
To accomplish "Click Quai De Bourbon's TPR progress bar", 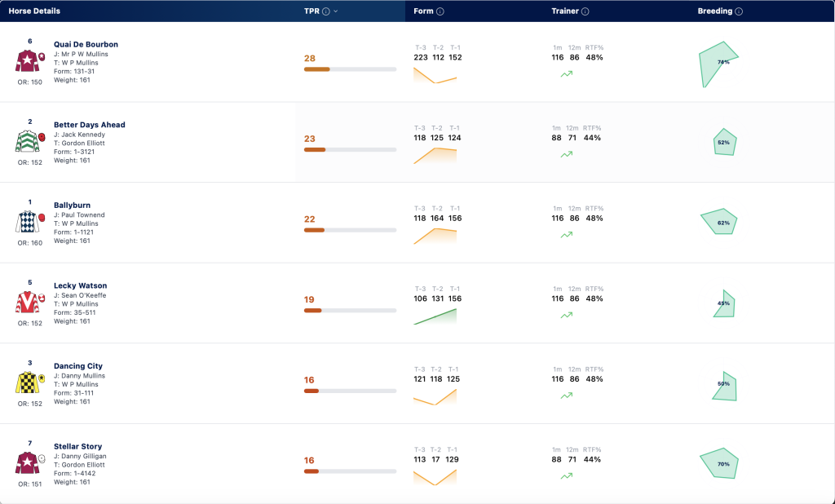I will point(350,69).
